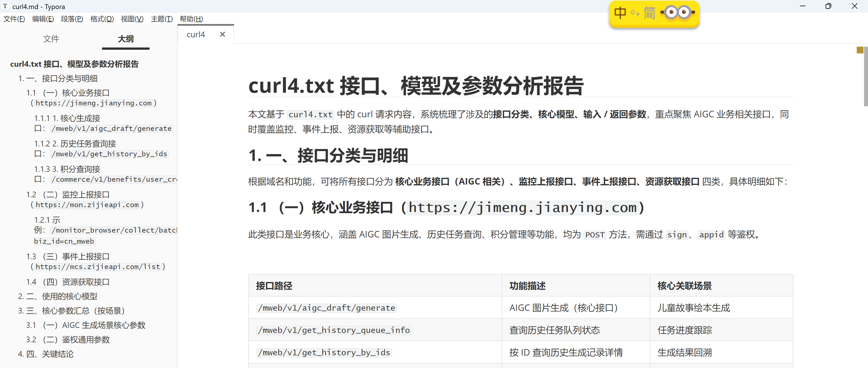
Task: Open the 文件(F) menu
Action: tap(14, 19)
